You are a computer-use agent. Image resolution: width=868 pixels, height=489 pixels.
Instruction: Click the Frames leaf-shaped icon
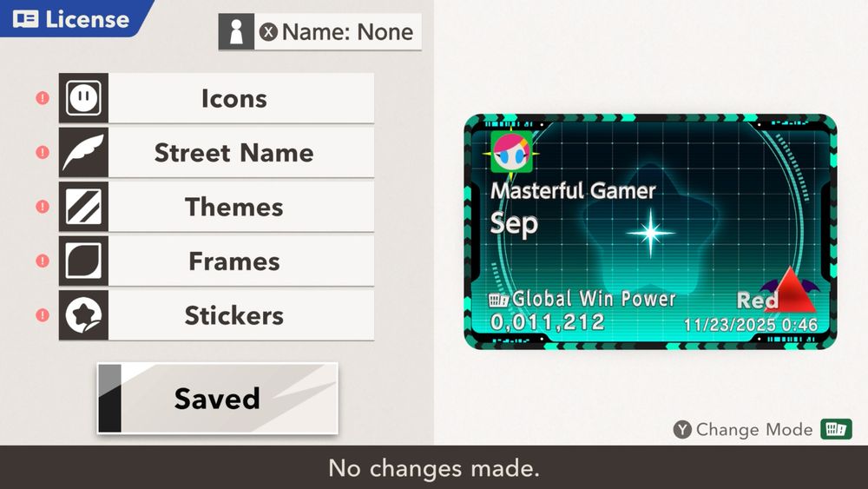83,261
